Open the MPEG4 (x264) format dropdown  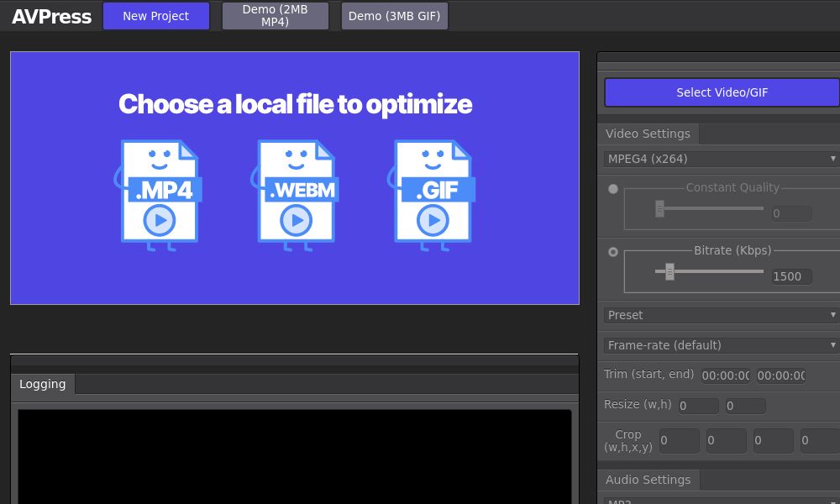tap(721, 159)
